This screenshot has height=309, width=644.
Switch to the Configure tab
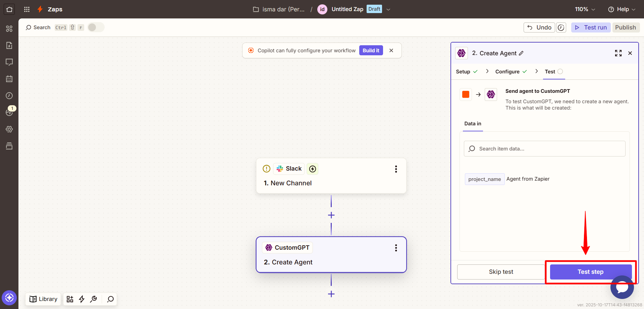(511, 72)
